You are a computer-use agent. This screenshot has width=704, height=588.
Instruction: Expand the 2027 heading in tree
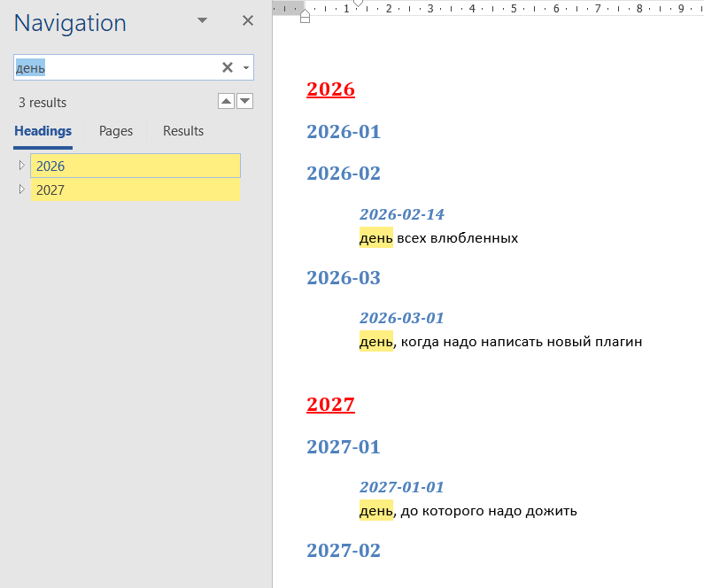[x=22, y=190]
